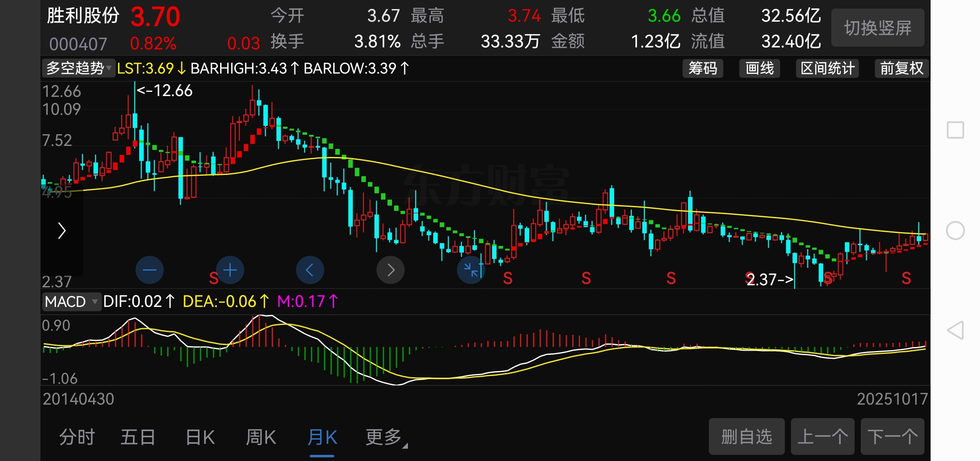The width and height of the screenshot is (980, 461).
Task: Tap the Android home circle
Action: (x=955, y=230)
